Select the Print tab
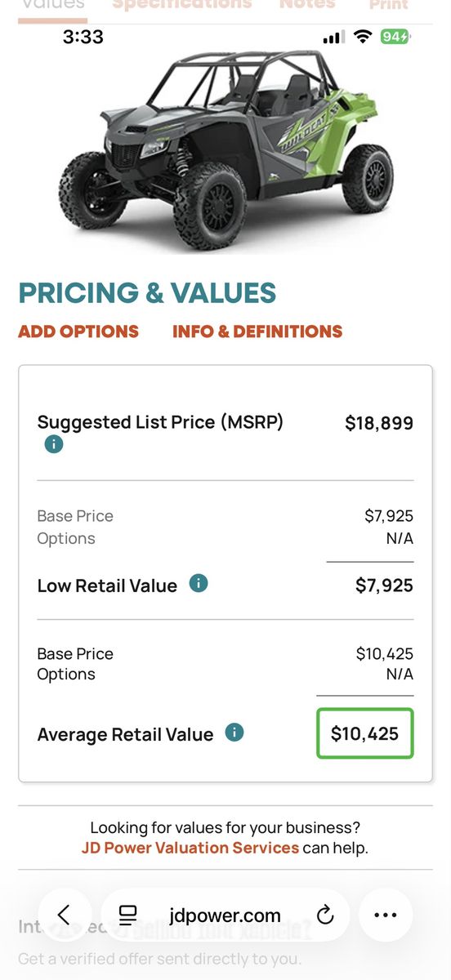Image resolution: width=451 pixels, height=980 pixels. pyautogui.click(x=389, y=5)
